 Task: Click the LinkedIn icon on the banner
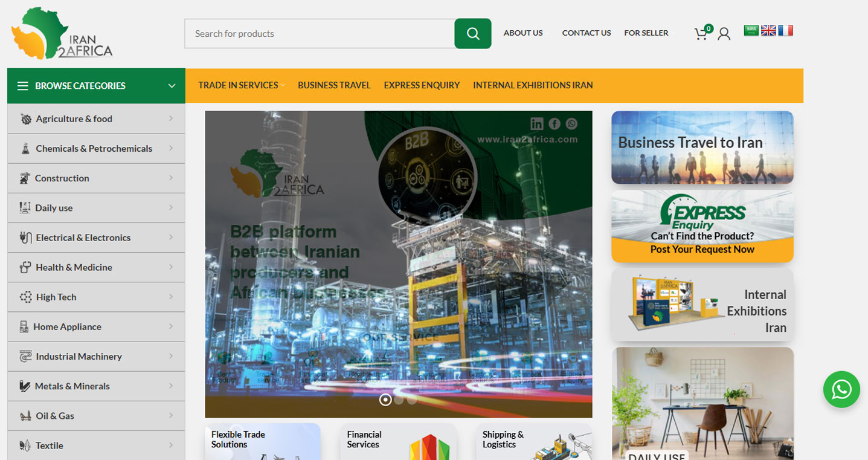(536, 124)
